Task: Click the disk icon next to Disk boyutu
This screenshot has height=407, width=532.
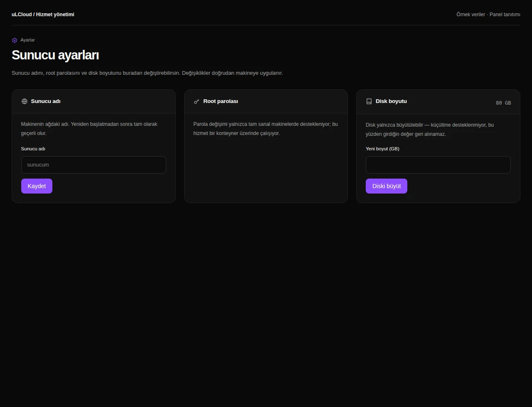Action: pyautogui.click(x=369, y=101)
